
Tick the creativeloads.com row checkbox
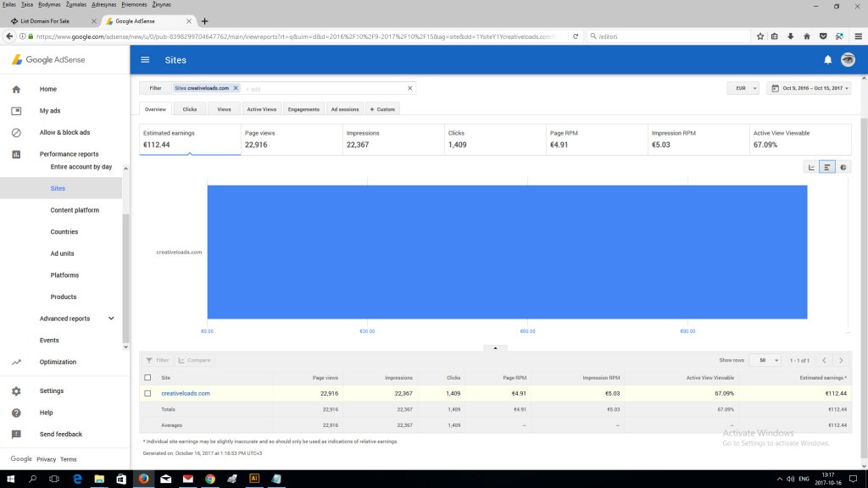coord(148,393)
